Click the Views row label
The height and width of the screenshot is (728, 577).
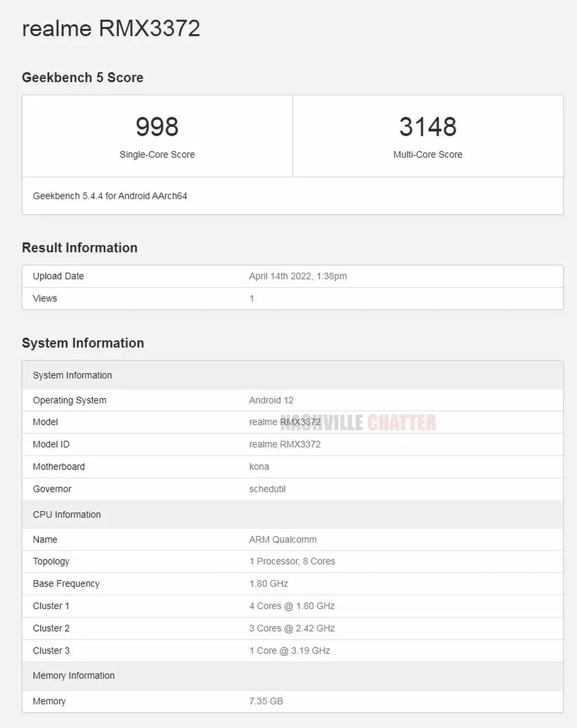[x=45, y=299]
